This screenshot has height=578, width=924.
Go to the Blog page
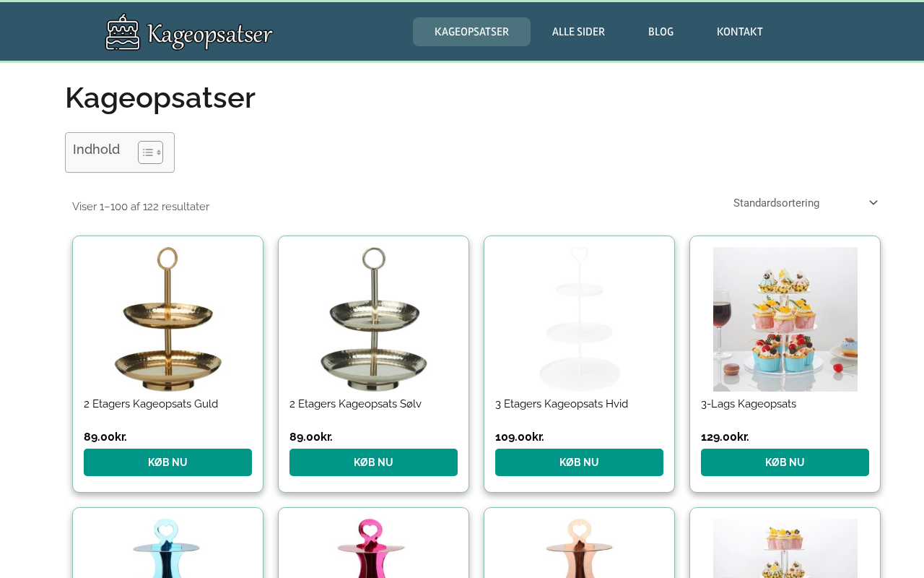coord(661,32)
